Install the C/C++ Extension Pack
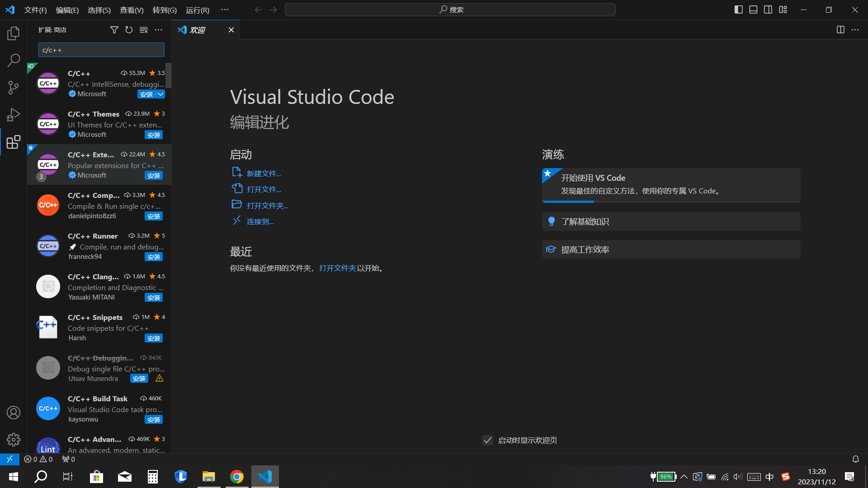 154,175
